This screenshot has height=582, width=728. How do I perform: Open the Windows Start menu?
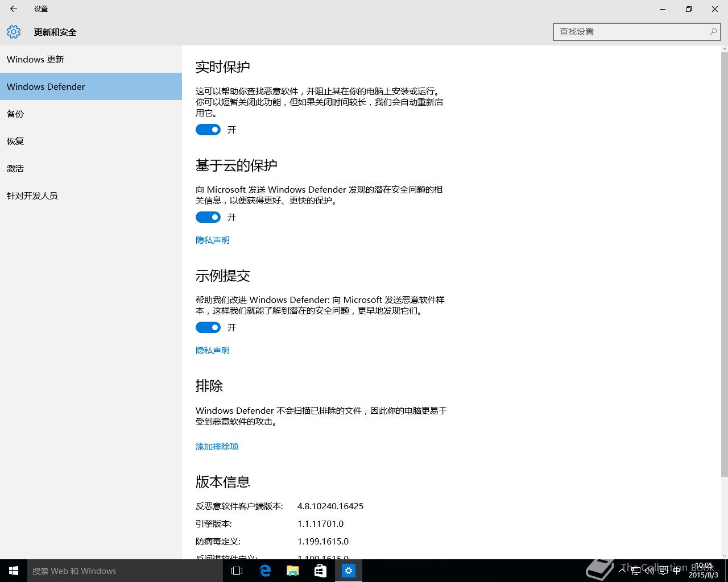[14, 571]
